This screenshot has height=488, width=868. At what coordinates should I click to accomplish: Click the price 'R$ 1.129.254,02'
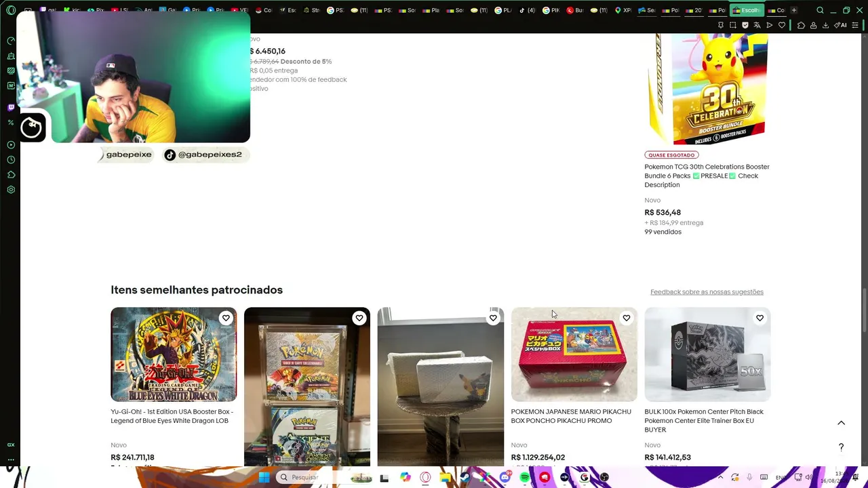tap(538, 457)
